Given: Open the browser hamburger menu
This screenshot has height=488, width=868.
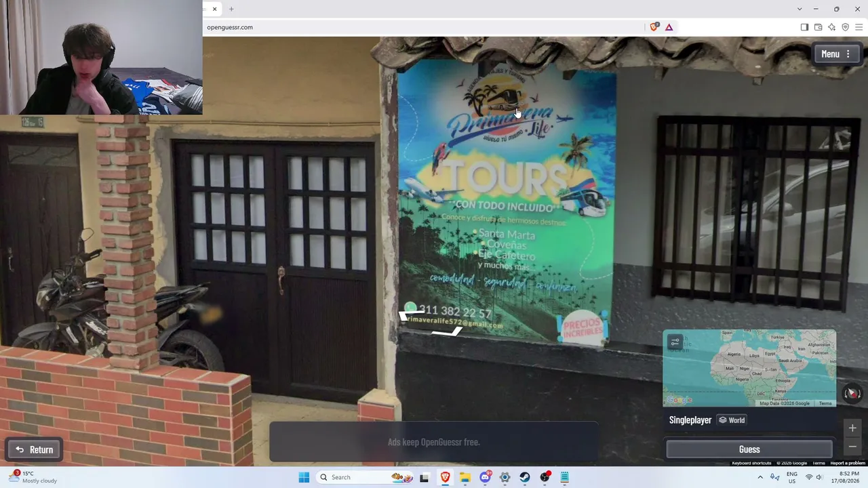Looking at the screenshot, I should (x=859, y=27).
